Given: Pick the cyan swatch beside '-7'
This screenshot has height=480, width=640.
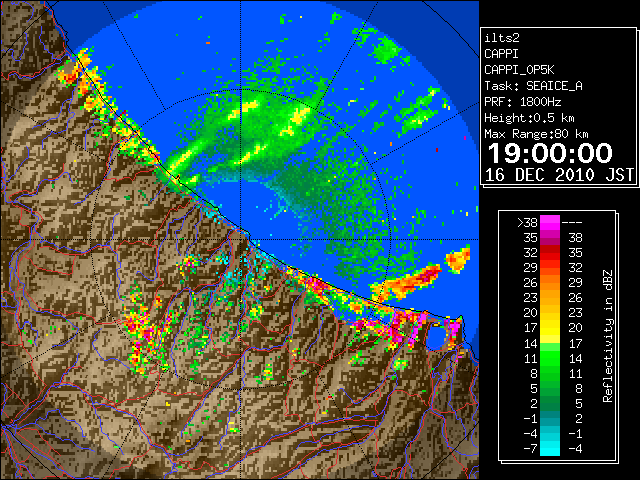Looking at the screenshot, I should (550, 449).
